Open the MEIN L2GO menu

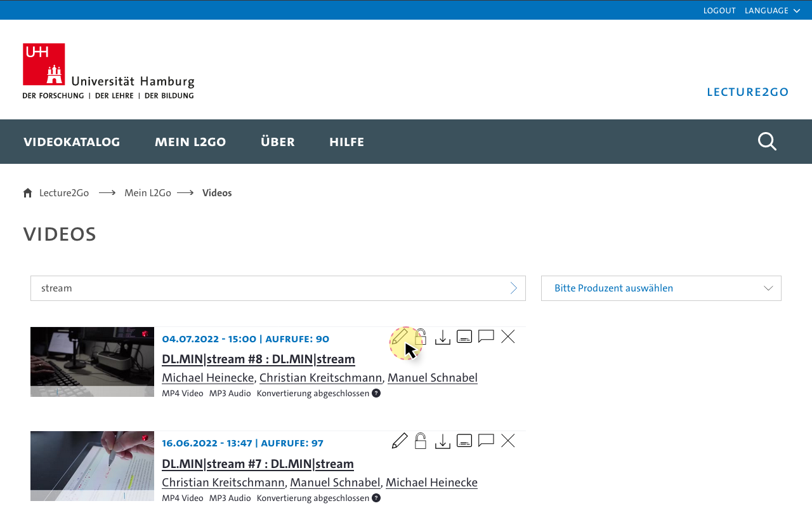(x=190, y=142)
